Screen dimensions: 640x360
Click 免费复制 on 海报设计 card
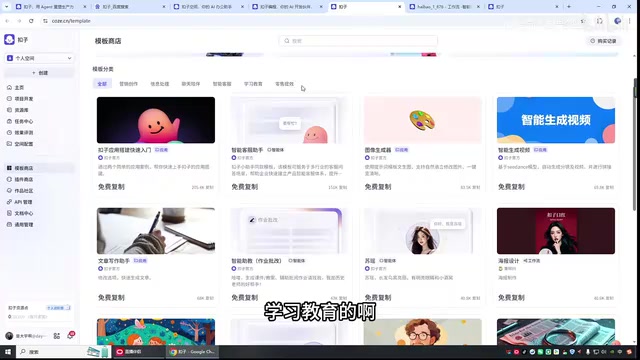click(511, 298)
